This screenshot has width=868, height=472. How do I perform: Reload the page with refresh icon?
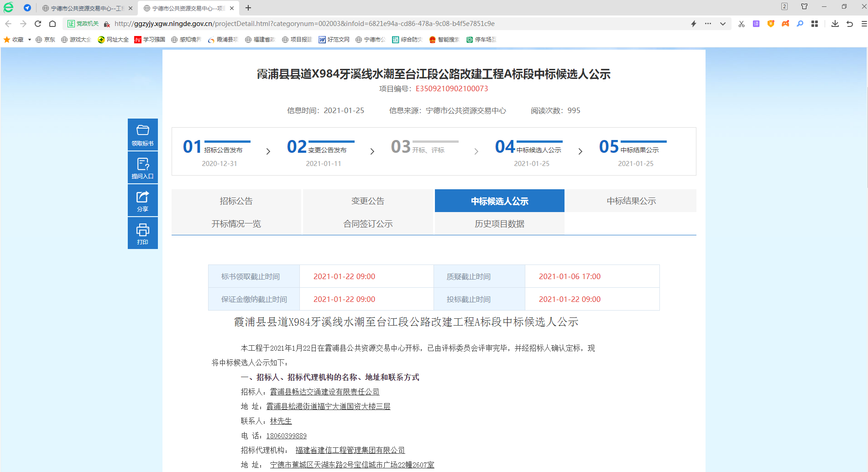[x=38, y=24]
